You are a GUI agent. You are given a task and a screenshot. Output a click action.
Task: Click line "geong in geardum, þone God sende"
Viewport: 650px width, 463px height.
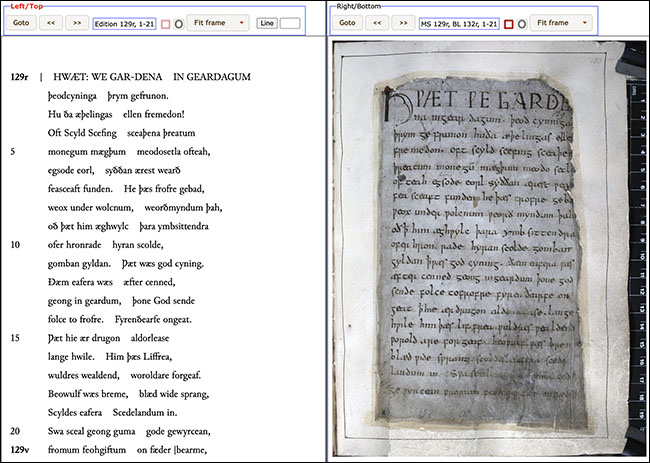121,301
